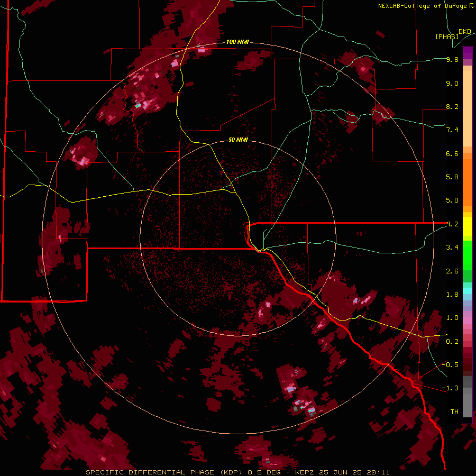
Task: Click the KEPZ radar site identifier
Action: click(304, 472)
